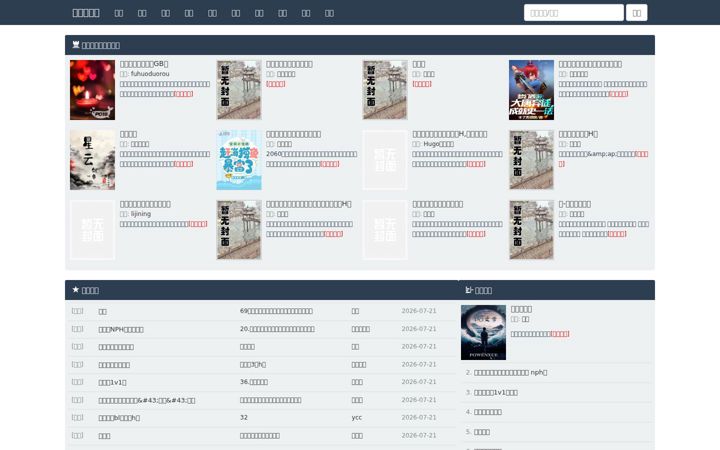Screen dimensions: 720x450
Task: Click the crown icon in the recommendations header
Action: pos(76,45)
